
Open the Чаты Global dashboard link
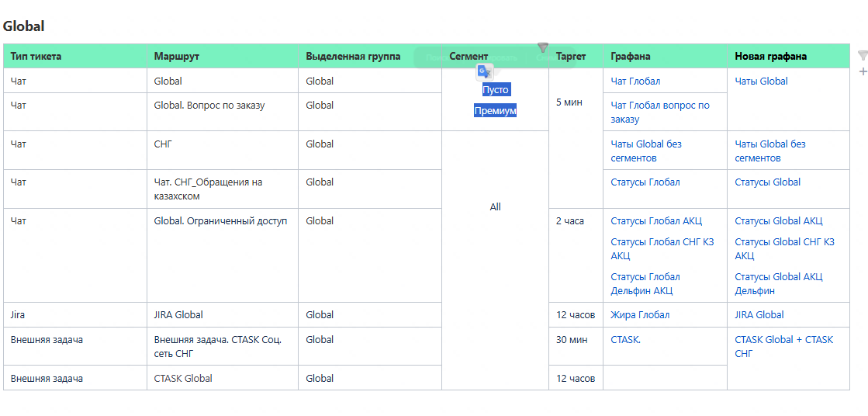pos(761,81)
